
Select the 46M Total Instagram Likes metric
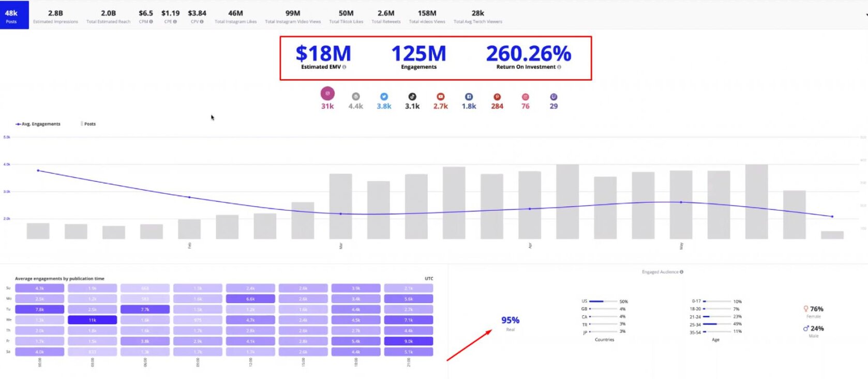[x=235, y=16]
